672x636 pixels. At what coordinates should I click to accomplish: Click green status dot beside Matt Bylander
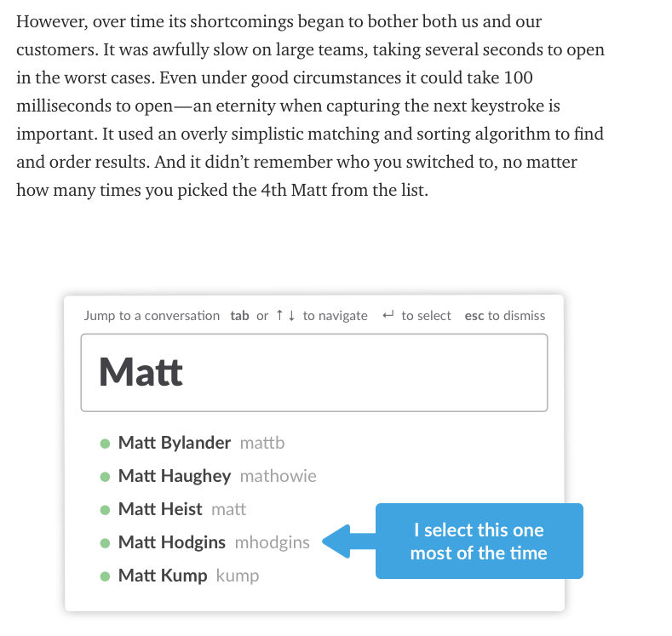tap(105, 444)
